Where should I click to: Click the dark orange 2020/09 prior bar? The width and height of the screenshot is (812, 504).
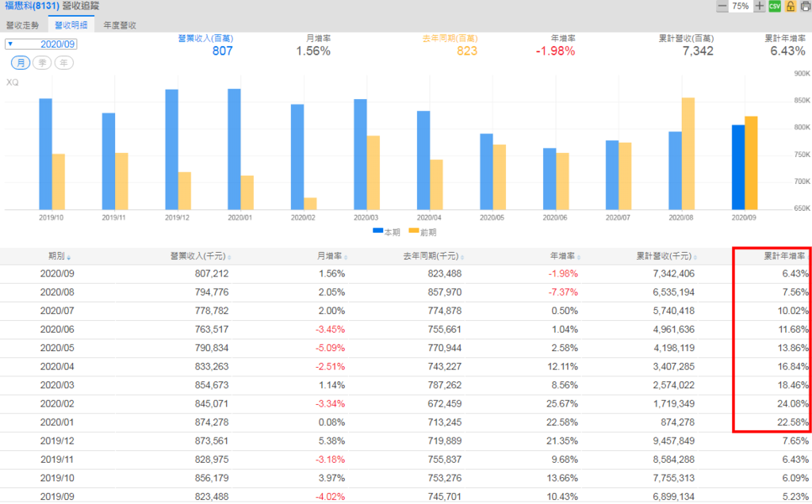(751, 163)
